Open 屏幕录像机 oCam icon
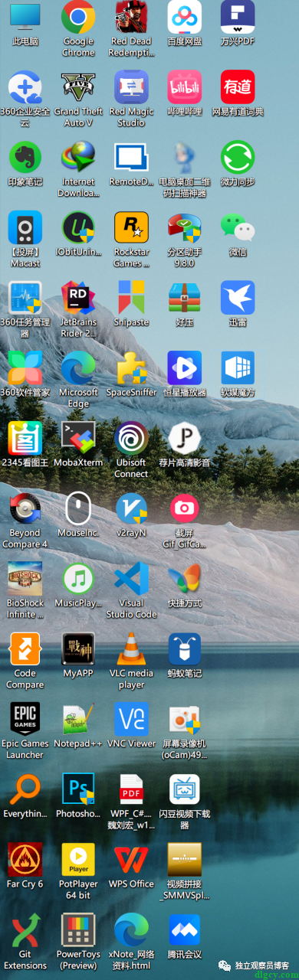299x980 pixels. (x=185, y=719)
